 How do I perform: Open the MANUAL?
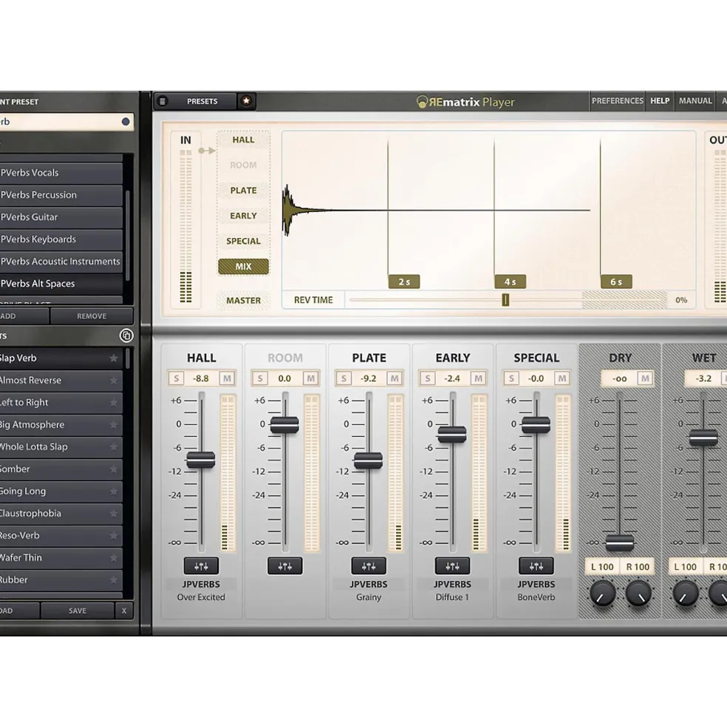click(x=695, y=101)
